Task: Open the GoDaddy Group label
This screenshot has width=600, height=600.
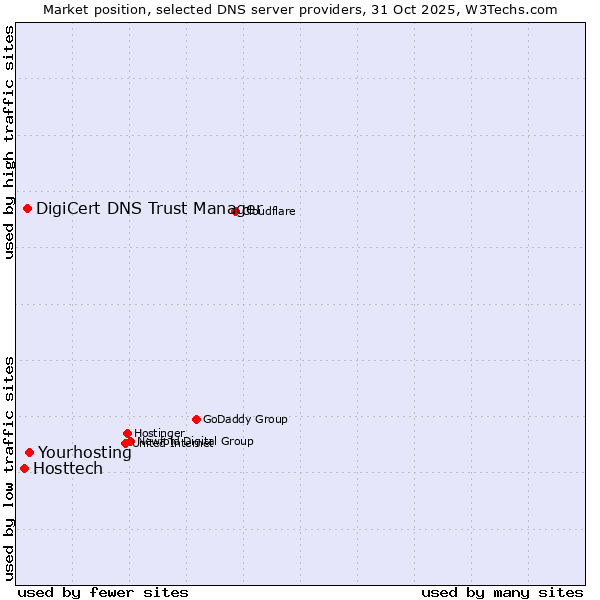Action: point(245,419)
